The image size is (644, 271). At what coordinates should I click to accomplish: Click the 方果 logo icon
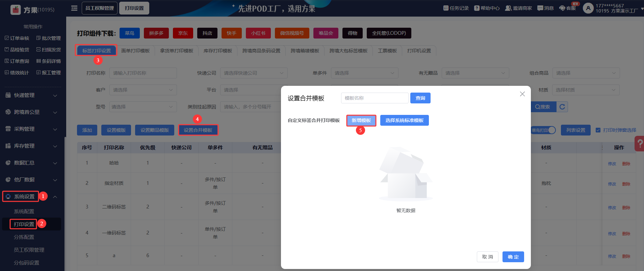click(16, 9)
